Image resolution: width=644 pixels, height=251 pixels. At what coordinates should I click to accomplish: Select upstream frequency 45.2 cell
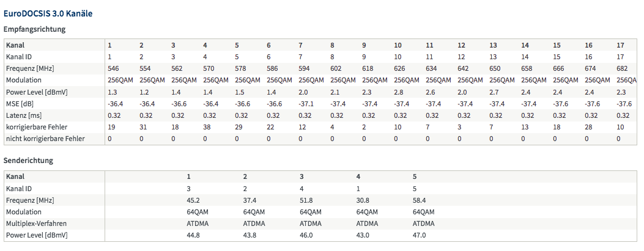point(194,200)
